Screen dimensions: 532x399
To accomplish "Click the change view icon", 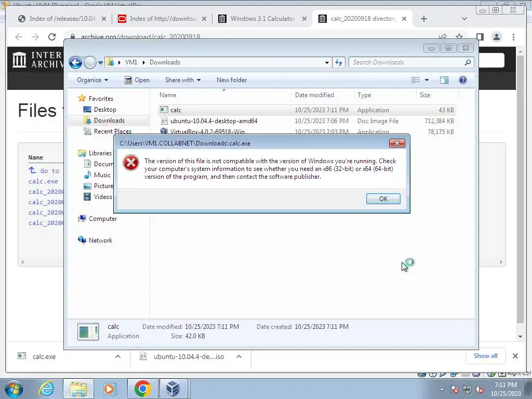I will (x=416, y=80).
